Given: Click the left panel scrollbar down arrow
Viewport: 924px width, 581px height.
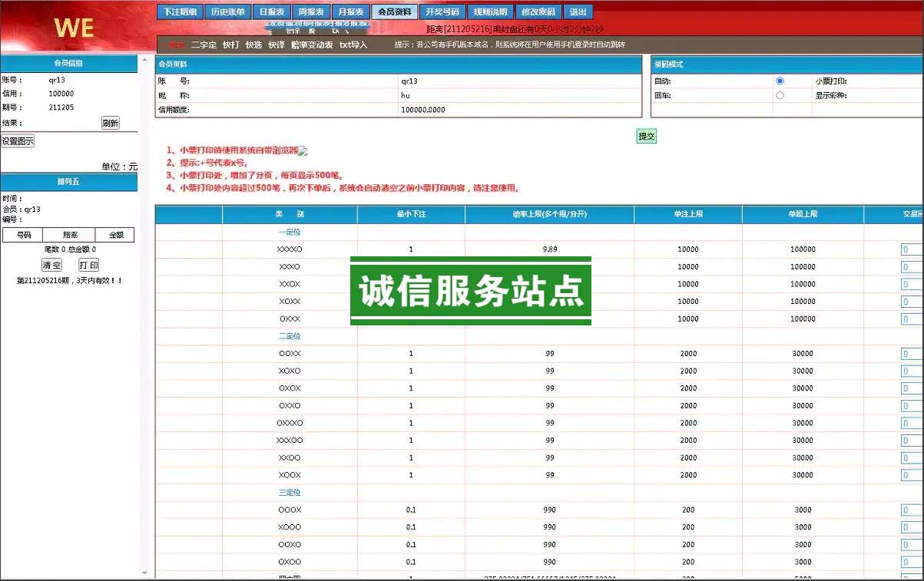Looking at the screenshot, I should click(x=144, y=573).
